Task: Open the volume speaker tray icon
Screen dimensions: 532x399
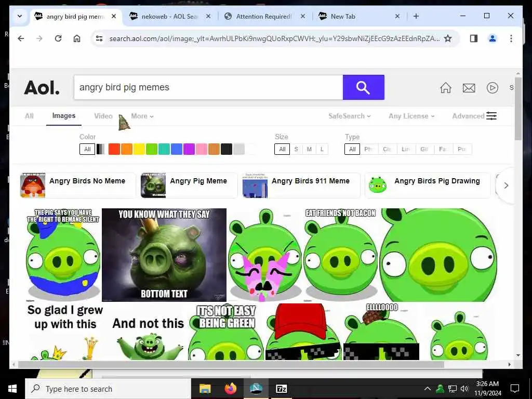Action: (x=464, y=389)
